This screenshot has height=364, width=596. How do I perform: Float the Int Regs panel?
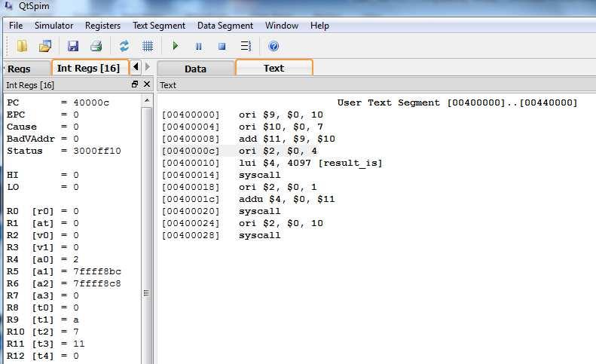click(135, 84)
